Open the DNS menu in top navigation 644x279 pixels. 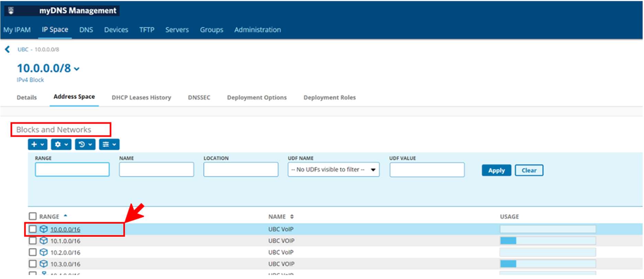[86, 30]
